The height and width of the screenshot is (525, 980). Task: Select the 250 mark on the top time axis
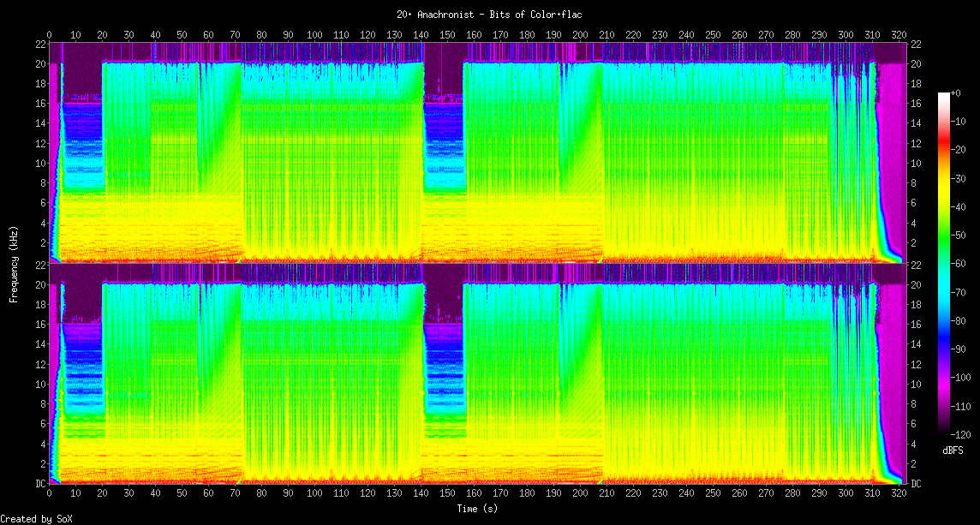click(x=714, y=34)
